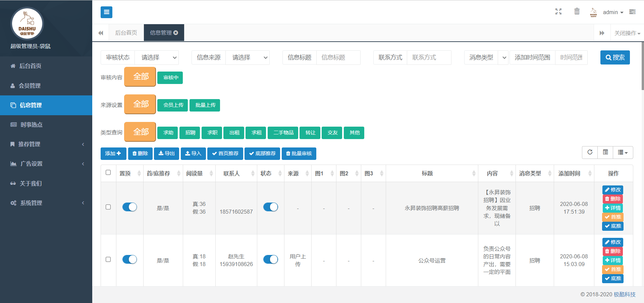
Task: Open 会员管理 in the sidebar
Action: point(46,86)
